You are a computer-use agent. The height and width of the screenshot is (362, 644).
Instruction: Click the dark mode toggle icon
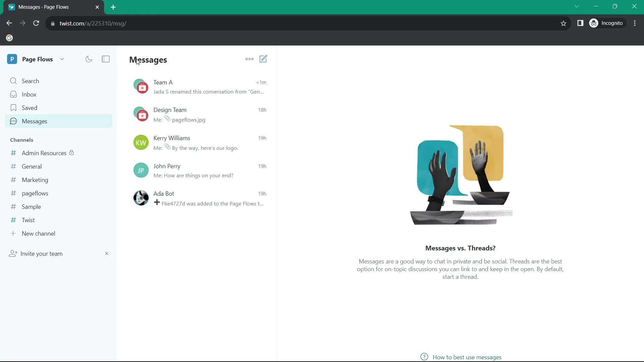[x=89, y=59]
